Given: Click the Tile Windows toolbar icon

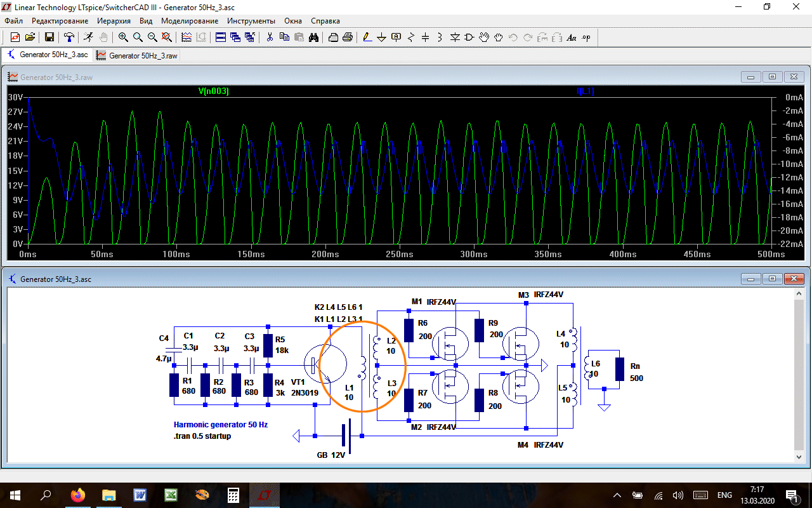Looking at the screenshot, I should 220,37.
